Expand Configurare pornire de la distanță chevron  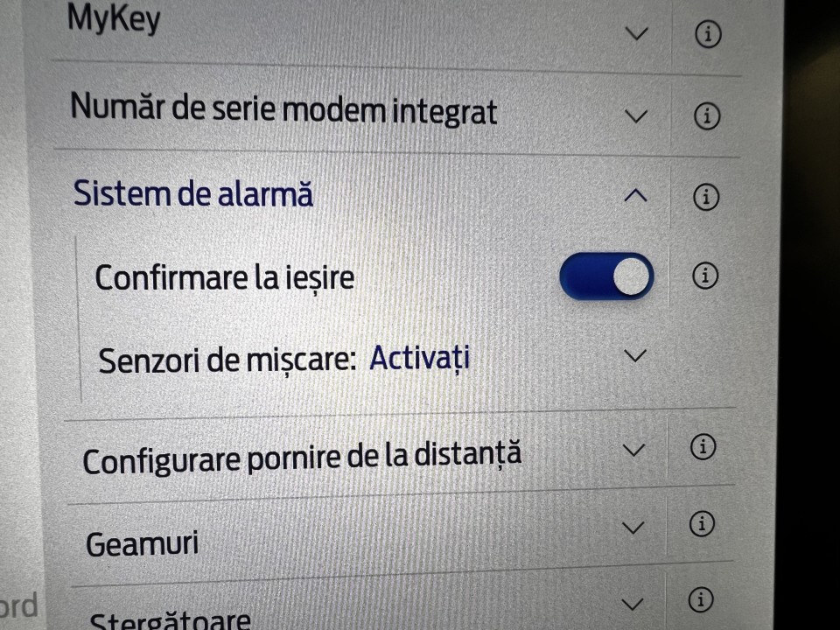[634, 450]
